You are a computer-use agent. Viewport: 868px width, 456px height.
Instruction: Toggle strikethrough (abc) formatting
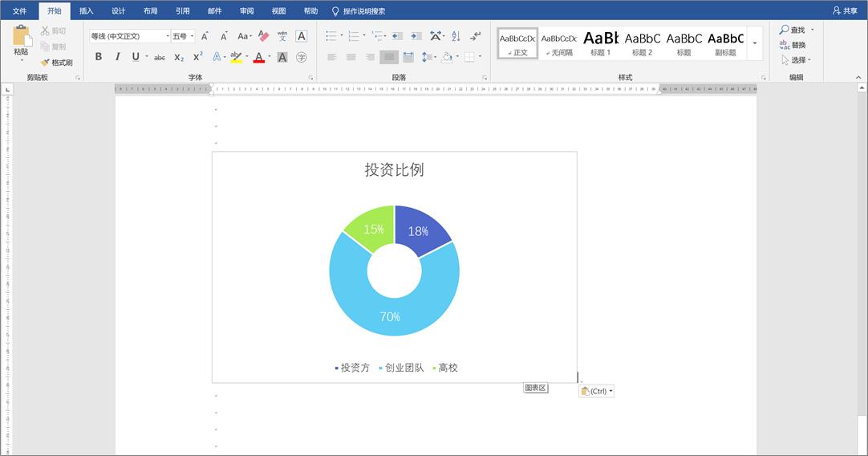160,57
